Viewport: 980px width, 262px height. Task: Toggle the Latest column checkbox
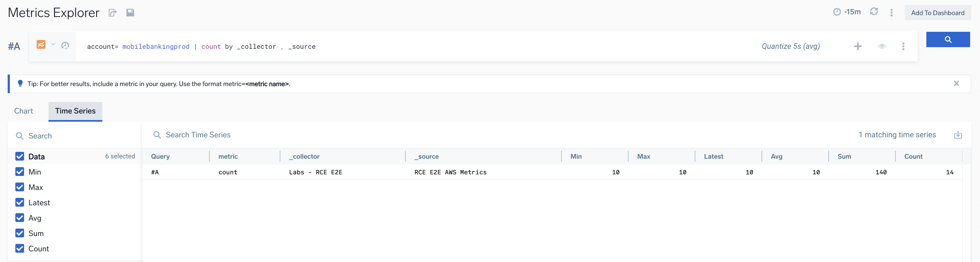click(20, 203)
